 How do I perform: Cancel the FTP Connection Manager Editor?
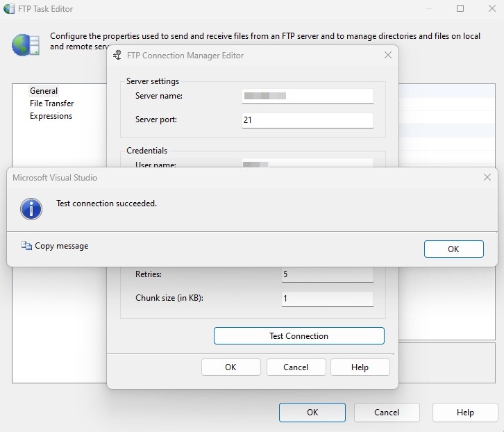296,367
